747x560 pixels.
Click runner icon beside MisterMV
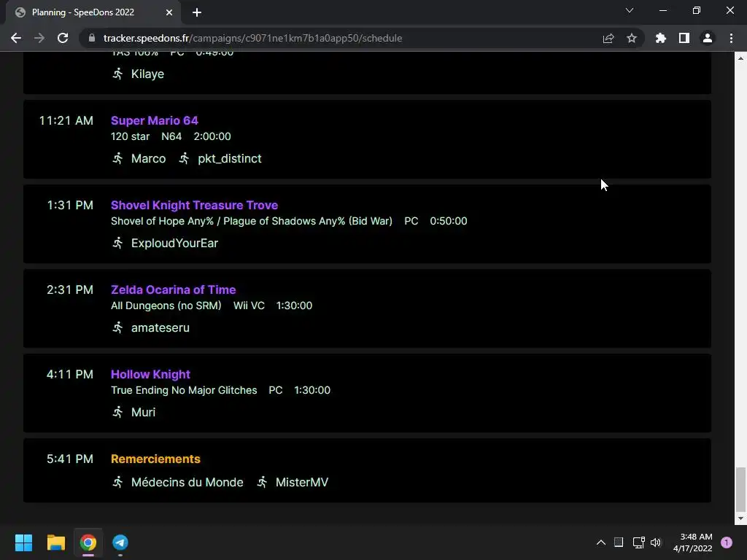point(262,483)
